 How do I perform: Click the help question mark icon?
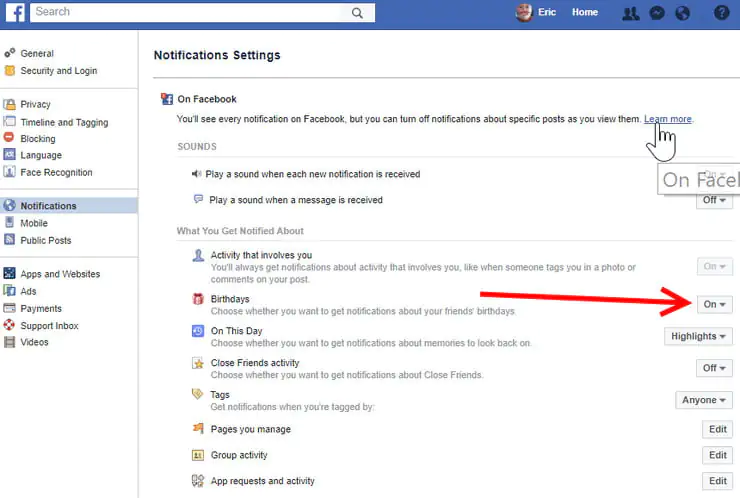(x=721, y=13)
